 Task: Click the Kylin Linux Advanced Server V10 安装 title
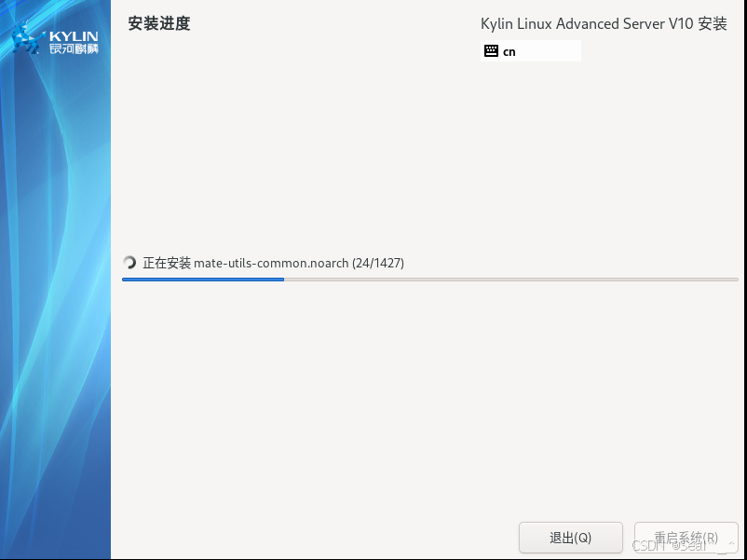coord(604,23)
